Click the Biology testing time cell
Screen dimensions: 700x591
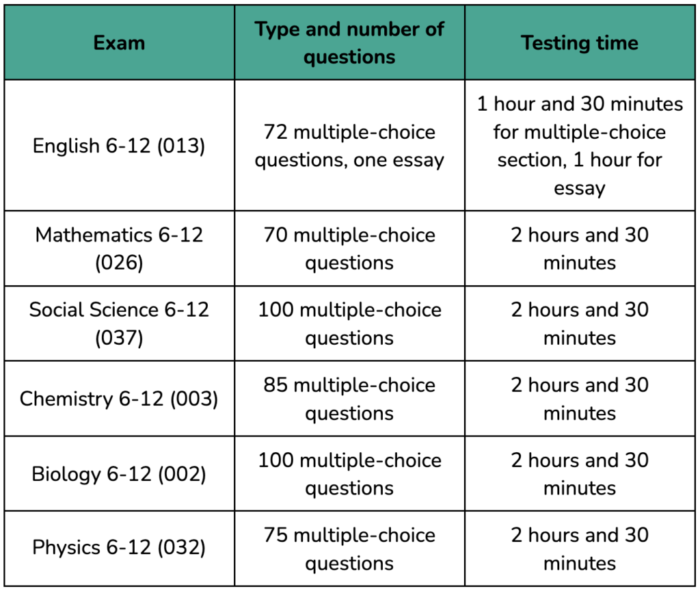tap(580, 474)
